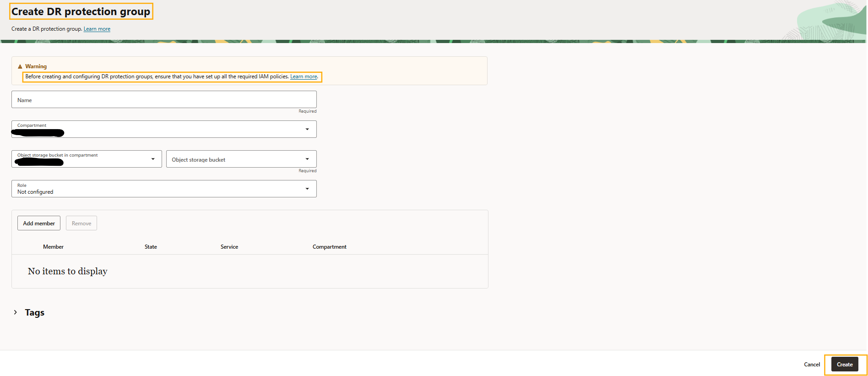Click the disabled Remove button
The width and height of the screenshot is (868, 376).
coord(81,223)
